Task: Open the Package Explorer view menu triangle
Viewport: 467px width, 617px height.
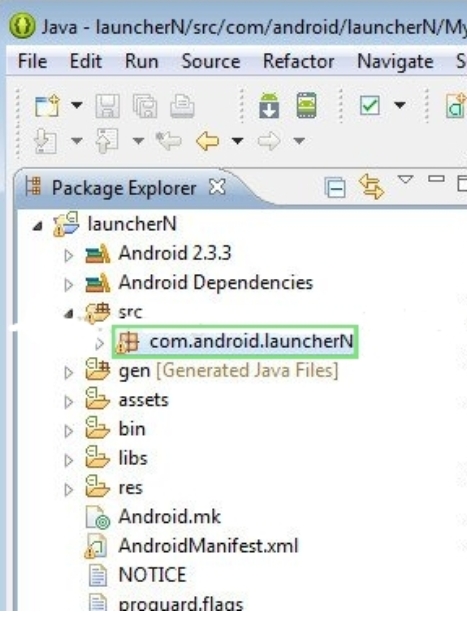Action: 405,180
